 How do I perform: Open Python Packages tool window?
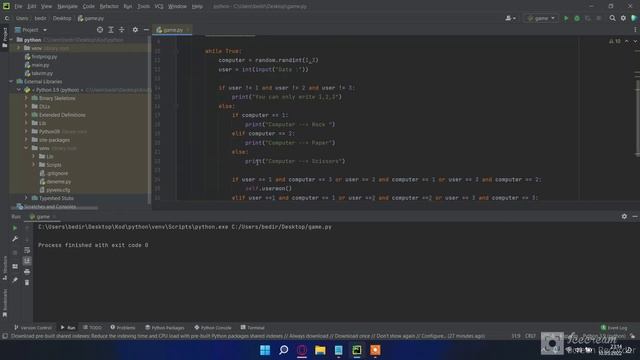tap(165, 328)
